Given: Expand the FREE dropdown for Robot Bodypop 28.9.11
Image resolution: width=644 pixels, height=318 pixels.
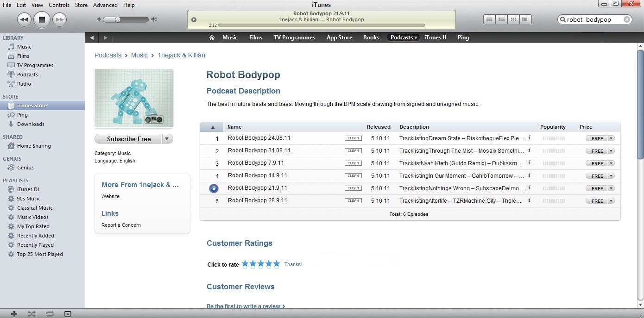Looking at the screenshot, I should 611,201.
